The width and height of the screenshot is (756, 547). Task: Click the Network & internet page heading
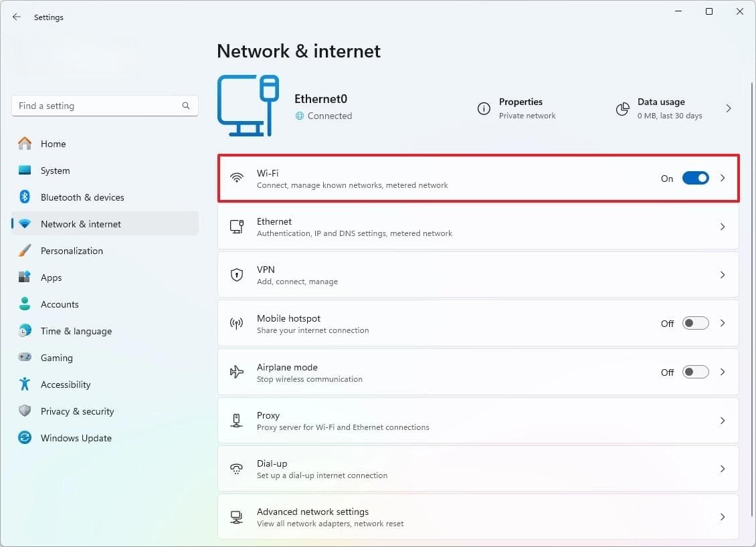pos(298,51)
